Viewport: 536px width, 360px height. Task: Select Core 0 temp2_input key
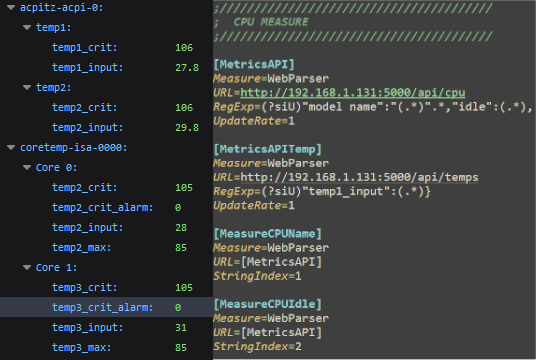[x=88, y=227]
